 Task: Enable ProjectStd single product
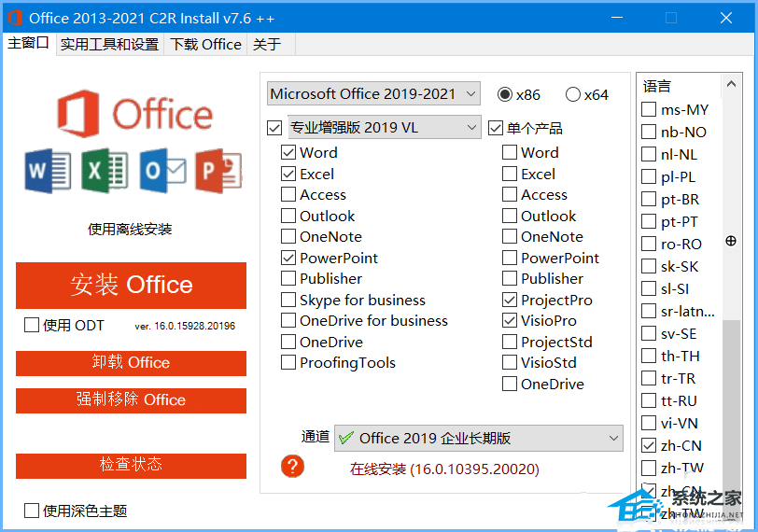point(510,342)
